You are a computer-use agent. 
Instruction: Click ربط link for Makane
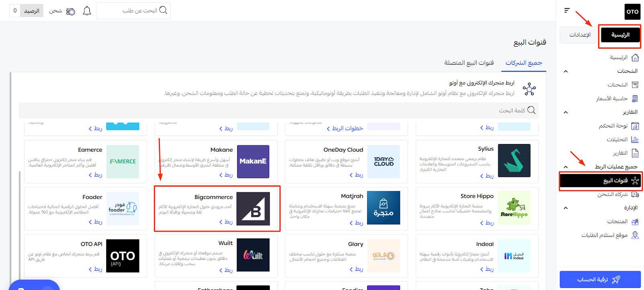226,175
